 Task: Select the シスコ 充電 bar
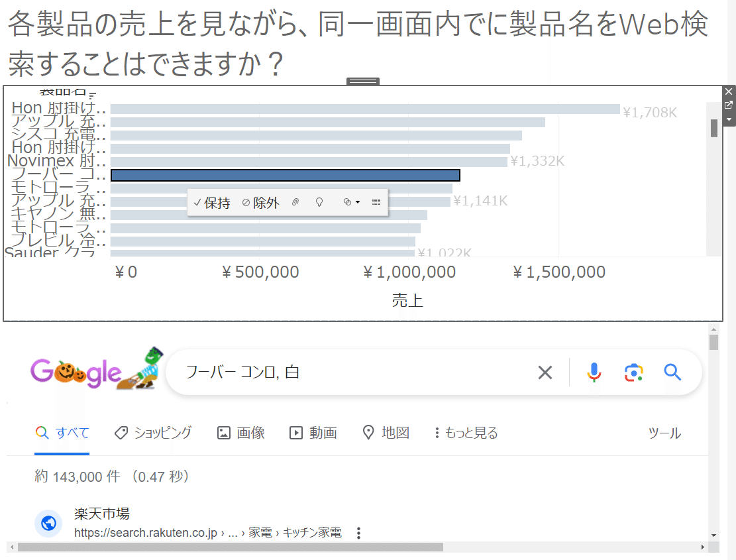click(x=317, y=136)
